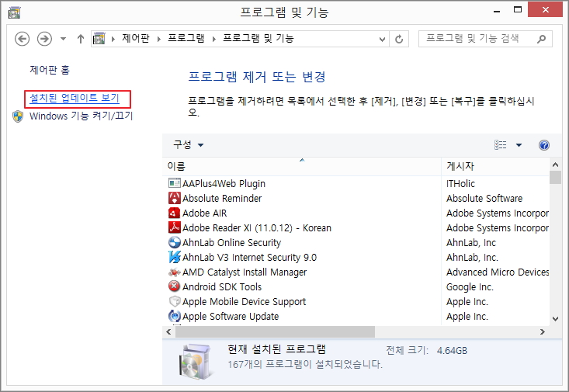
Task: Expand the arrow after 제어판 breadcrumb
Action: point(159,39)
